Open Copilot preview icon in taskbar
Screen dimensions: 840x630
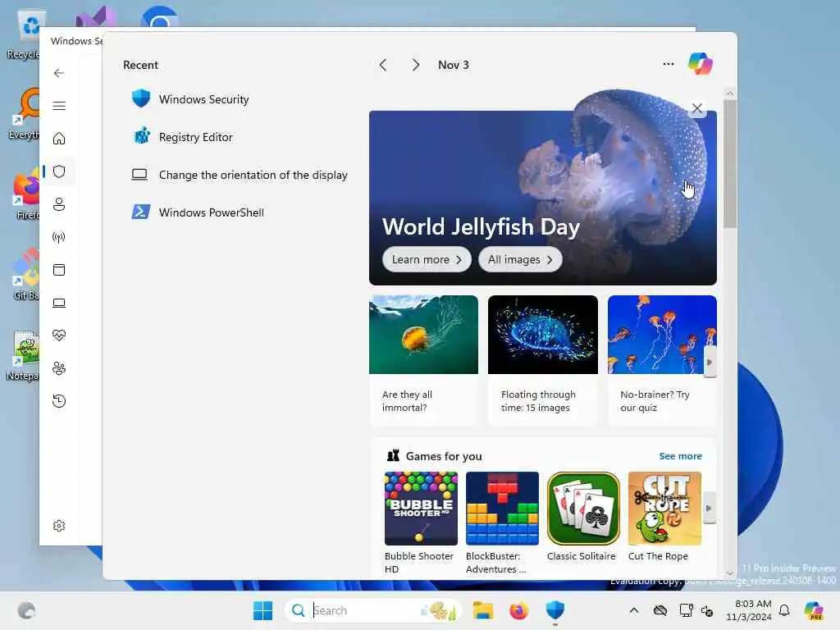[x=815, y=610]
